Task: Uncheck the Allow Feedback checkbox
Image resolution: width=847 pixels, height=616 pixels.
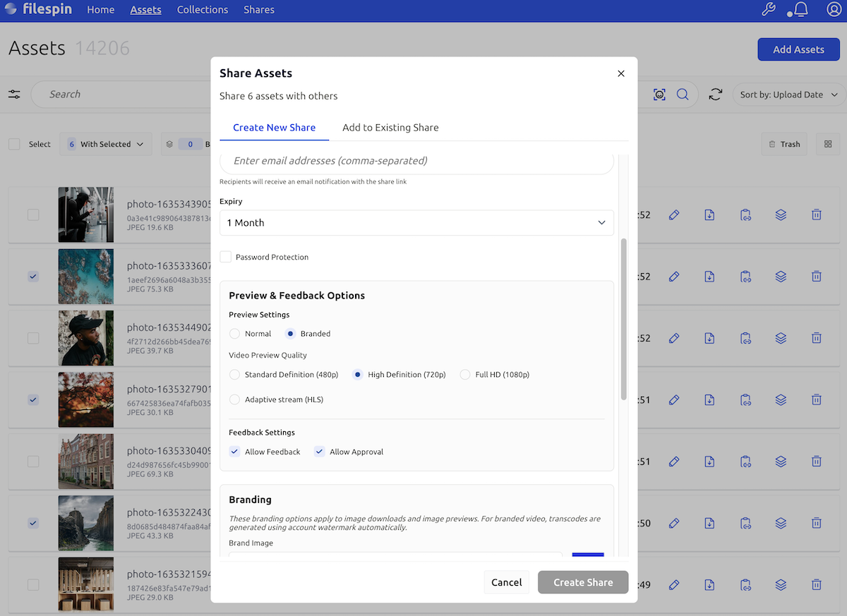Action: pos(235,452)
